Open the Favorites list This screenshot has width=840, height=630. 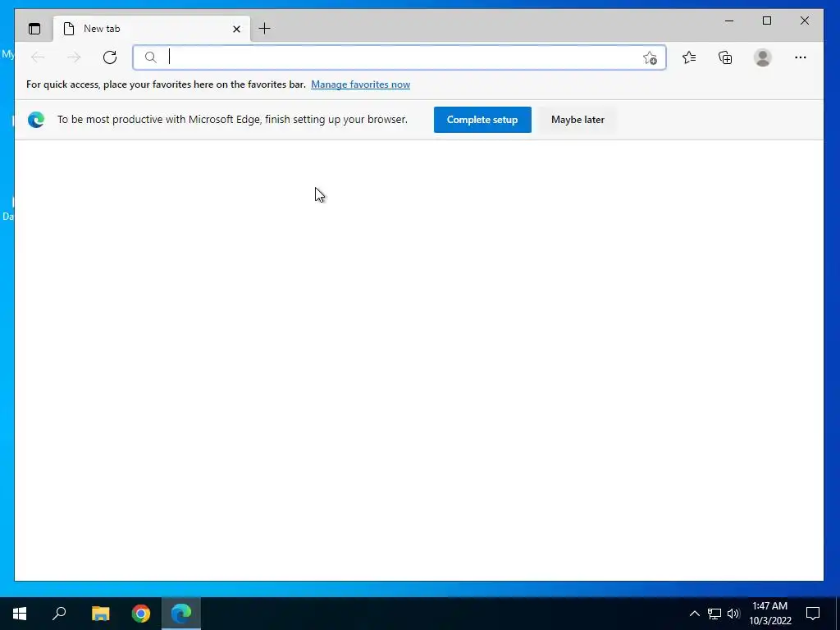[689, 57]
